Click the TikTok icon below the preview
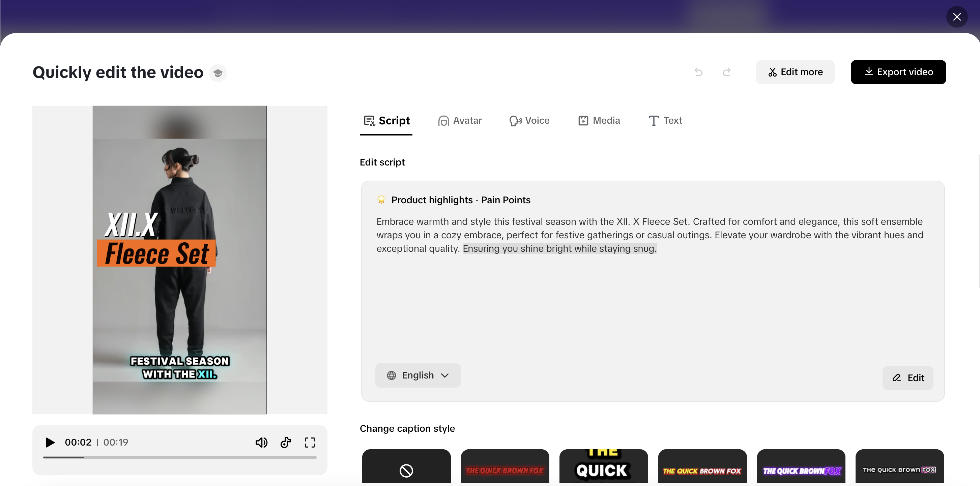The width and height of the screenshot is (980, 486). point(285,442)
